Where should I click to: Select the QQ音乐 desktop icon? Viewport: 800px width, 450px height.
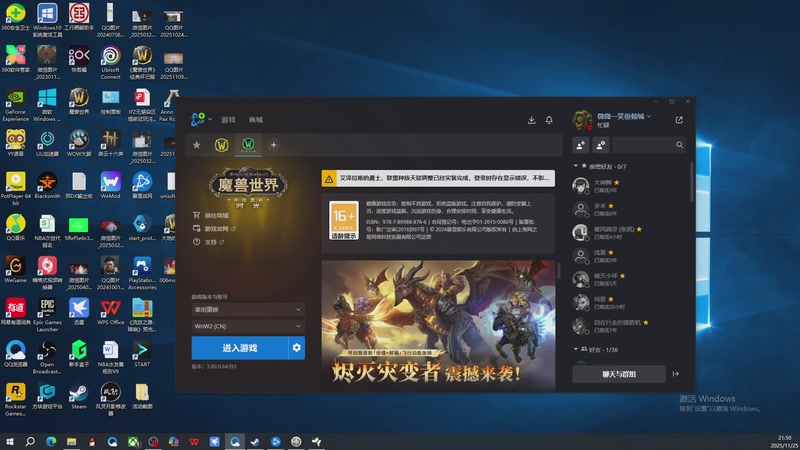click(x=15, y=228)
